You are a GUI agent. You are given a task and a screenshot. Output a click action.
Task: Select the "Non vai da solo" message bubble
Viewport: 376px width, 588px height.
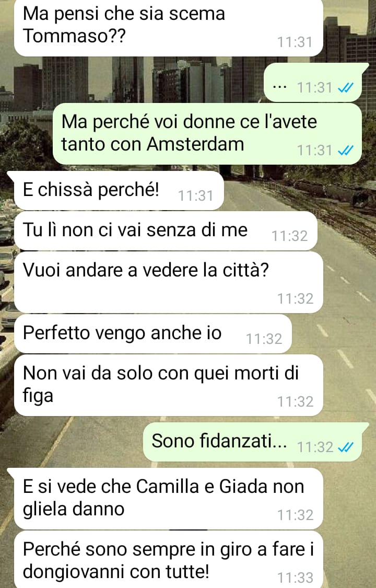pos(169,385)
